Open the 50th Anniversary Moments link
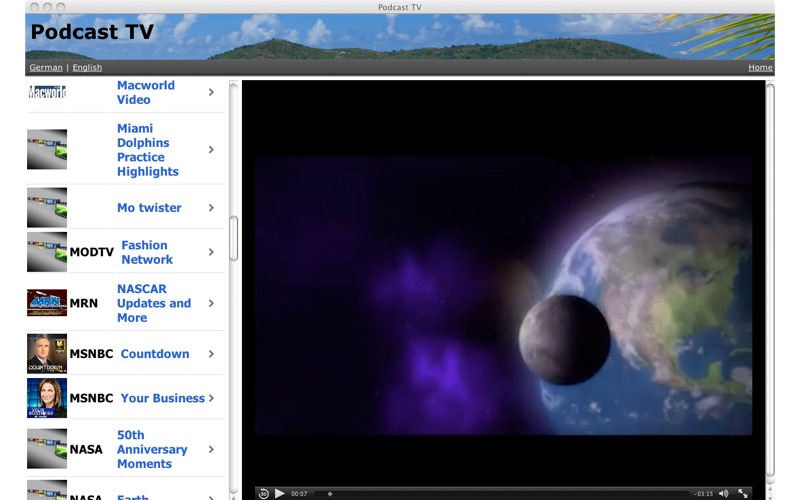The height and width of the screenshot is (500, 800). (152, 449)
